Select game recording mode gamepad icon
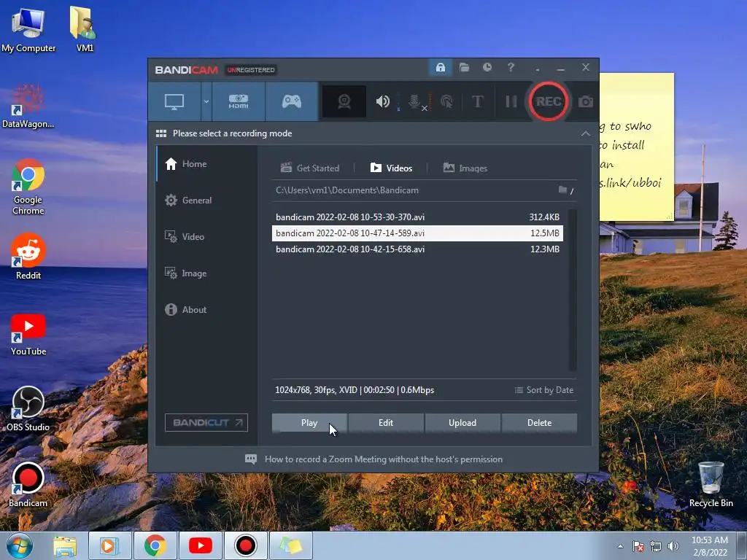Image resolution: width=747 pixels, height=560 pixels. pos(292,101)
